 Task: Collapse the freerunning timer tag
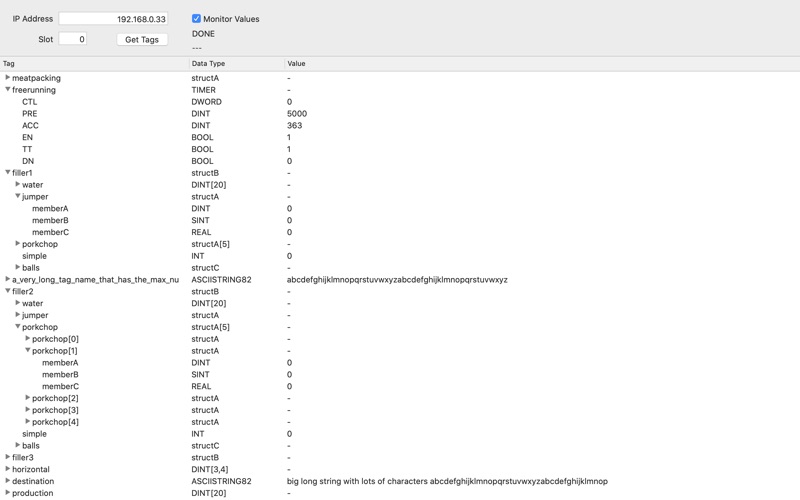tap(8, 89)
